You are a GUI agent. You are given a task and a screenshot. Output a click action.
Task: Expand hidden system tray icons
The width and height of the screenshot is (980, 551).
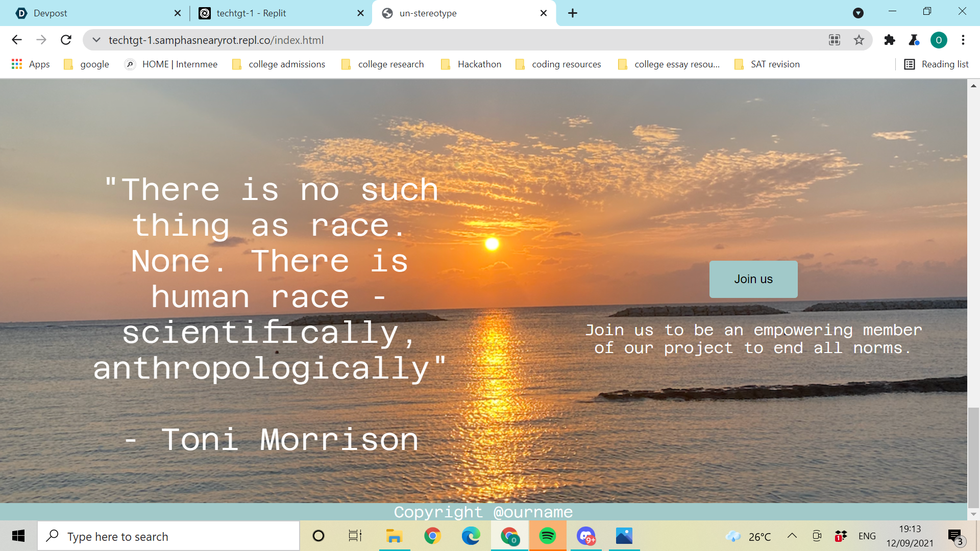click(x=792, y=536)
